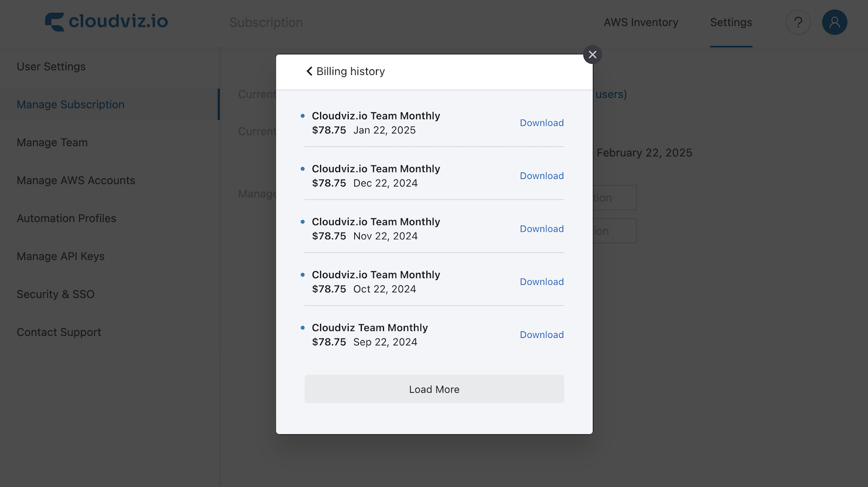Select Manage Subscription in sidebar
The width and height of the screenshot is (868, 487).
click(x=71, y=105)
